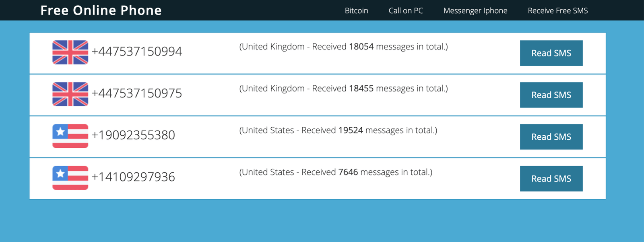Open Messenger Iphone in navigation

pos(475,10)
